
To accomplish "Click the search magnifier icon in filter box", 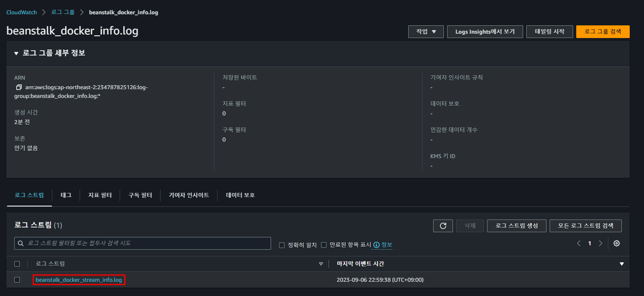I will pyautogui.click(x=21, y=243).
